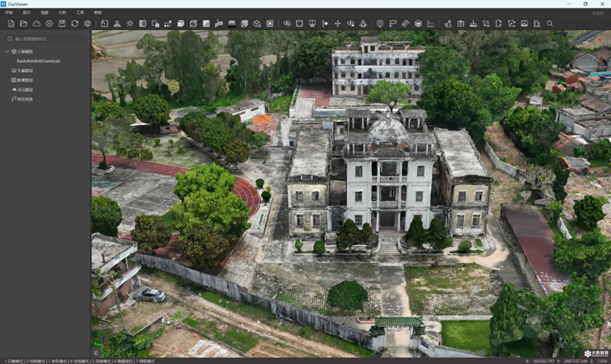Screen dimensions: 611x364
Task: Click the line chart profile icon
Action: (x=431, y=23)
